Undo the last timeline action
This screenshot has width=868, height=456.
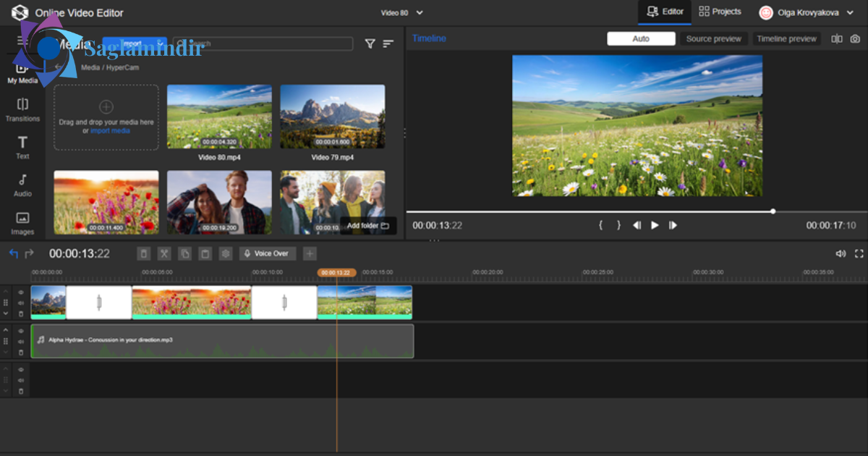point(14,253)
